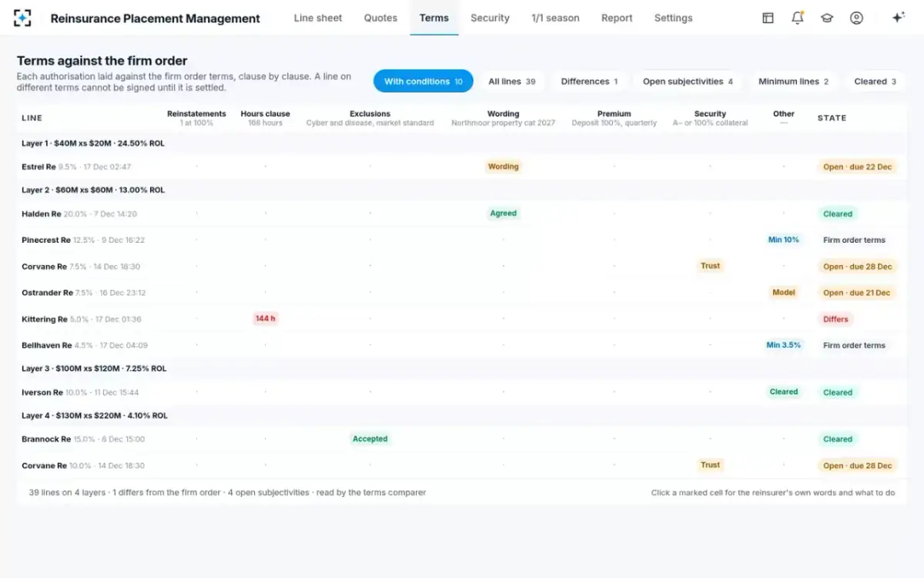Open the layout panel icon in header

768,18
